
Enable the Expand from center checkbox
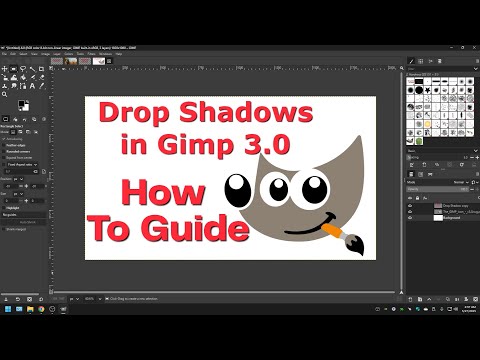coord(4,157)
